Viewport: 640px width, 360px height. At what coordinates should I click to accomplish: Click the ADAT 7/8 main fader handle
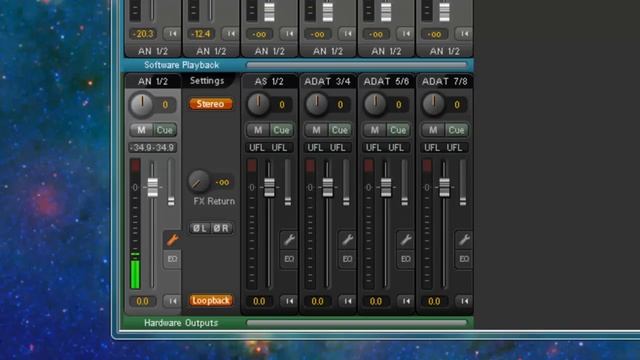(x=444, y=187)
